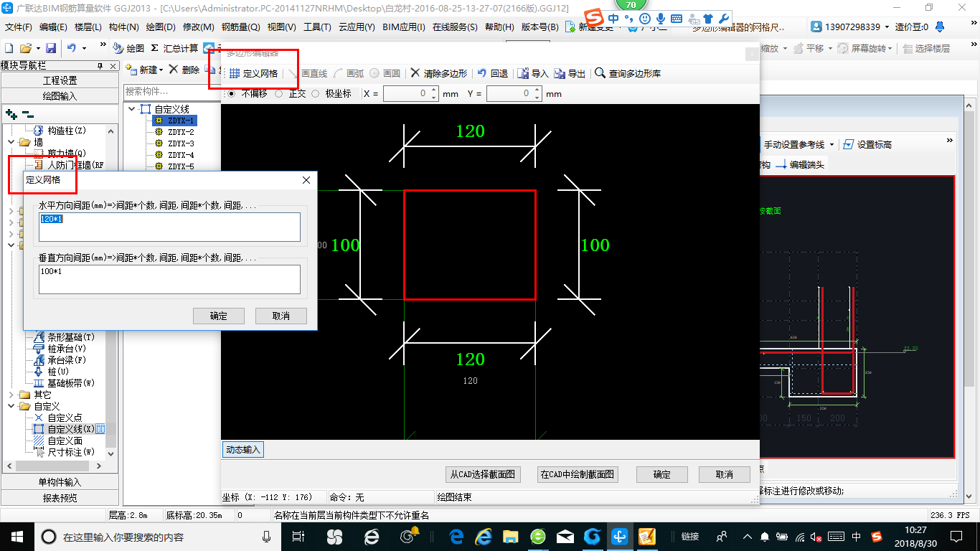Screen dimensions: 980x551
Task: Select 桩承台(V) in the navigation tree
Action: coord(67,349)
